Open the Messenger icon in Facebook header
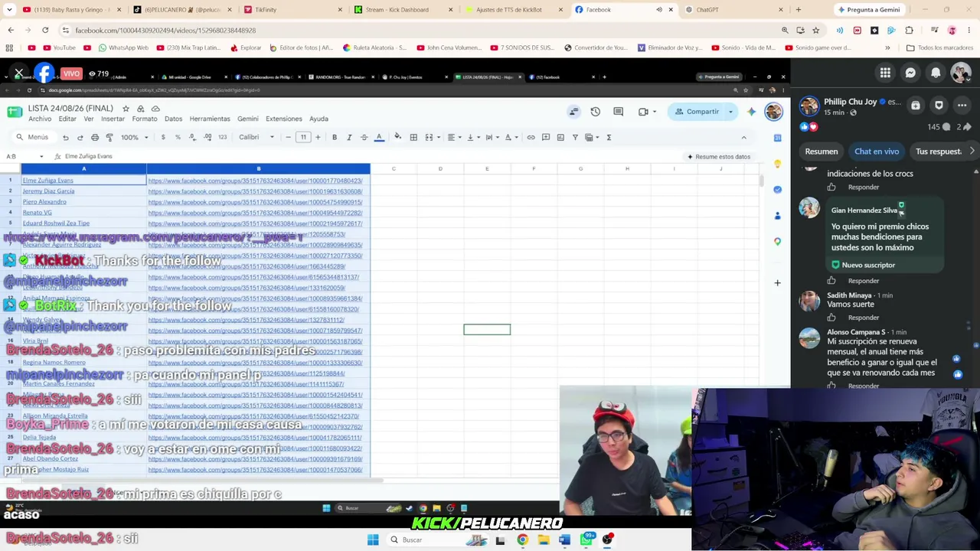This screenshot has width=980, height=551. coord(910,73)
